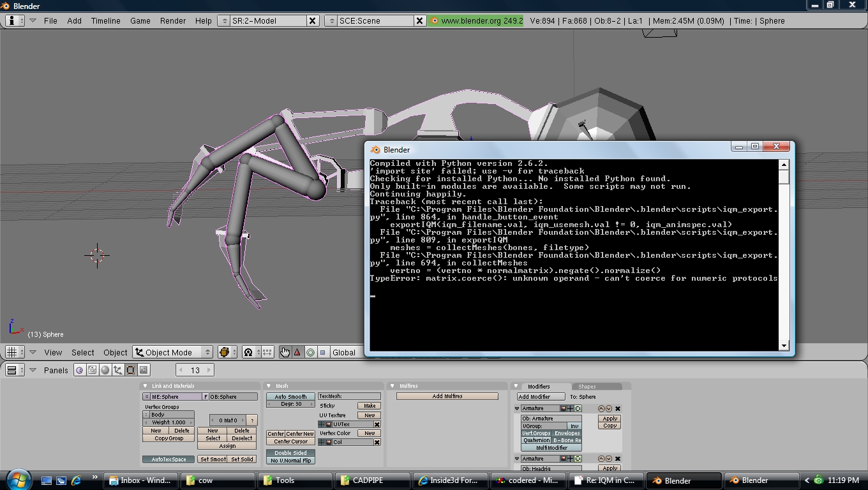Open the Logic context panel icon
Viewport: 868px width, 490px height.
tap(79, 370)
